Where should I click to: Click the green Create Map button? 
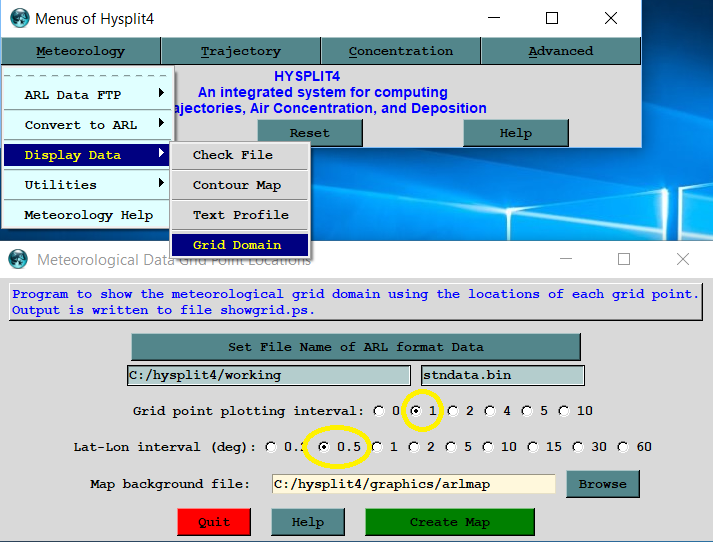point(449,522)
